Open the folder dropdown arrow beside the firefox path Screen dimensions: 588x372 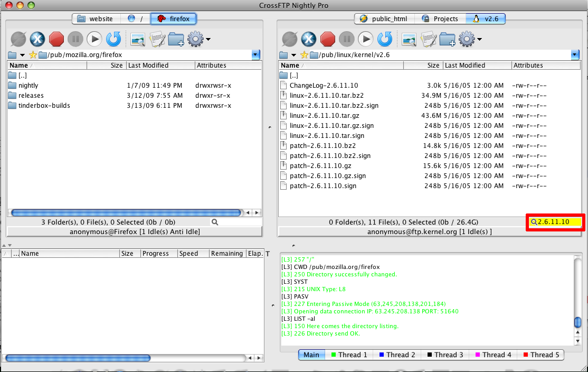point(22,55)
